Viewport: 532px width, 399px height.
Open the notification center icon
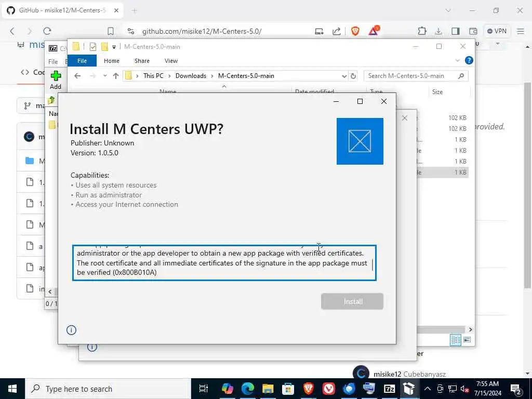pos(516,389)
